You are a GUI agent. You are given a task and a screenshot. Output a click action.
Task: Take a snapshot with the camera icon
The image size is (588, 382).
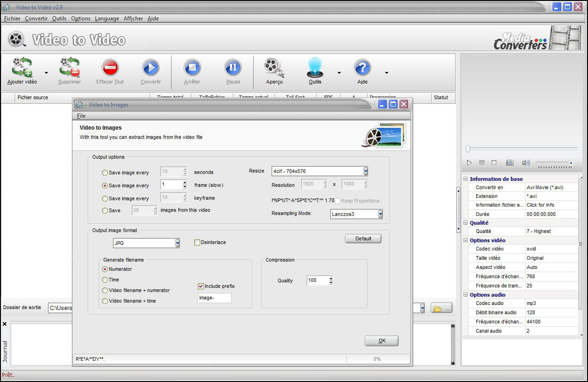510,163
